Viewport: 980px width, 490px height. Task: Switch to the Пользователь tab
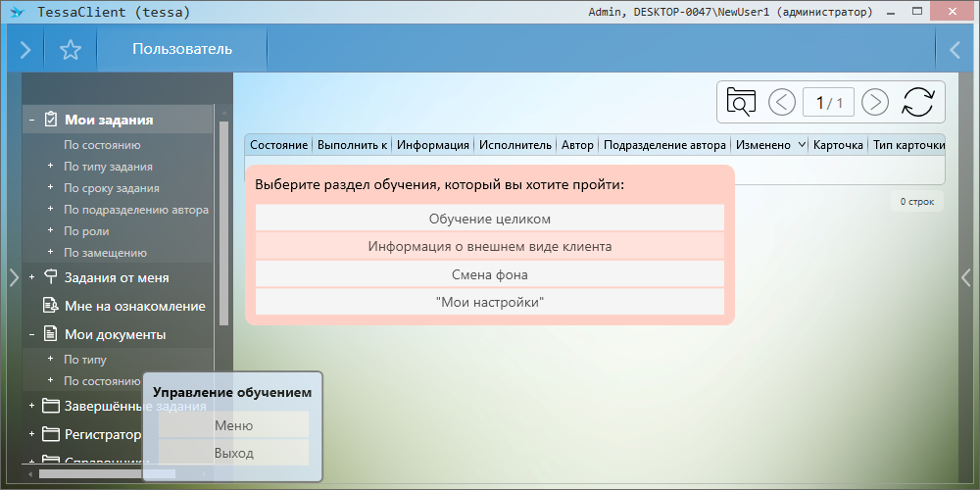[182, 49]
